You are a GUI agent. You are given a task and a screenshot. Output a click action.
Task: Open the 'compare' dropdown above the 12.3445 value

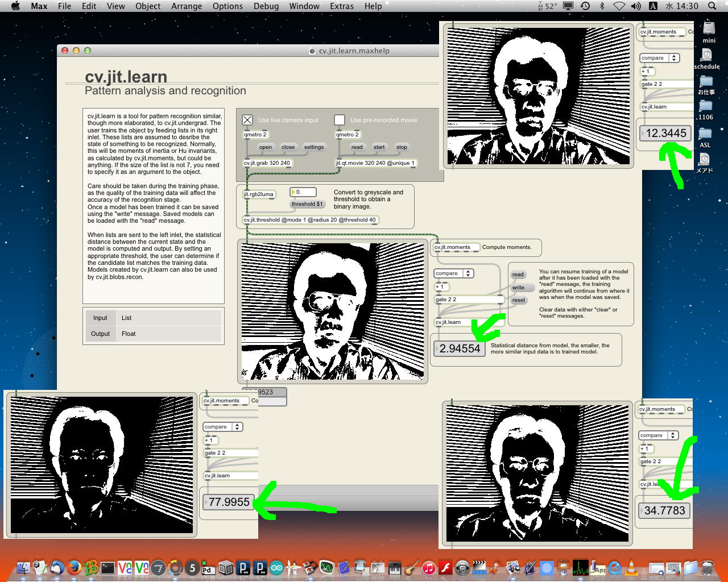(660, 58)
